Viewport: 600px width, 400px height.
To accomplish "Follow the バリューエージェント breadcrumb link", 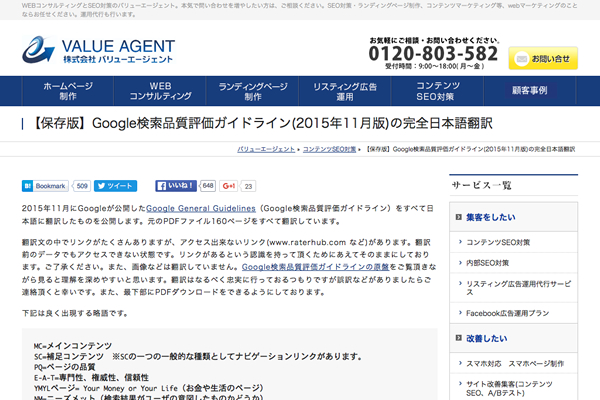I will coord(266,149).
